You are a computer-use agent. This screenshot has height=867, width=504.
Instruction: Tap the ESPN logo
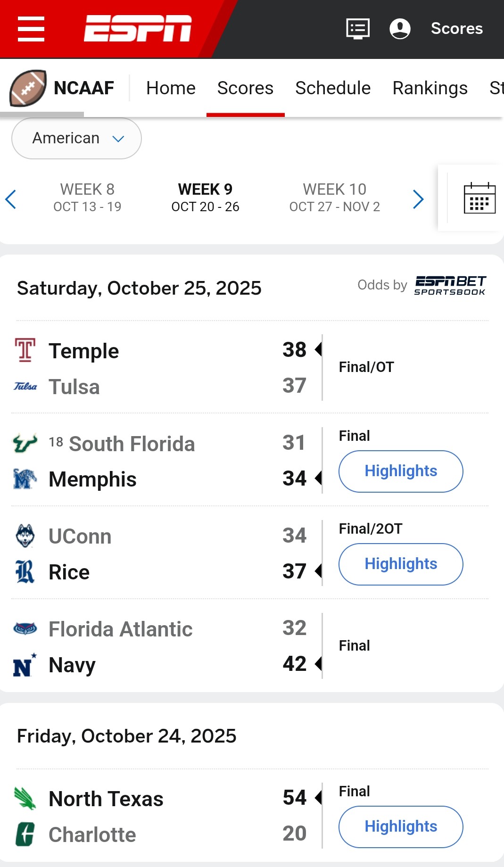click(138, 28)
